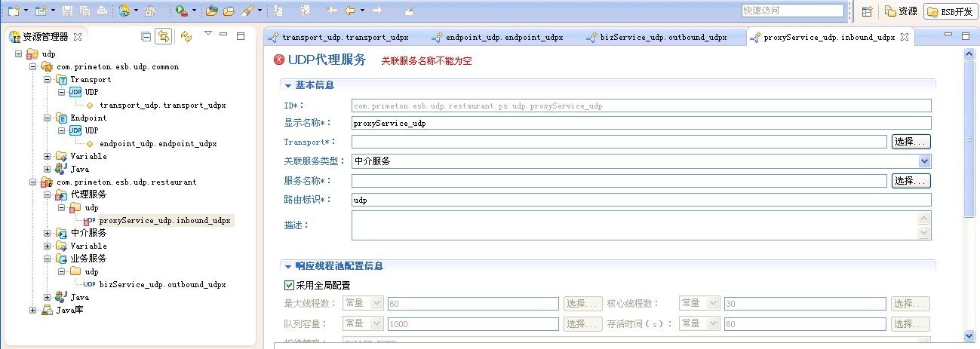Click the Forward navigation arrow icon
980x349 pixels.
point(376,11)
